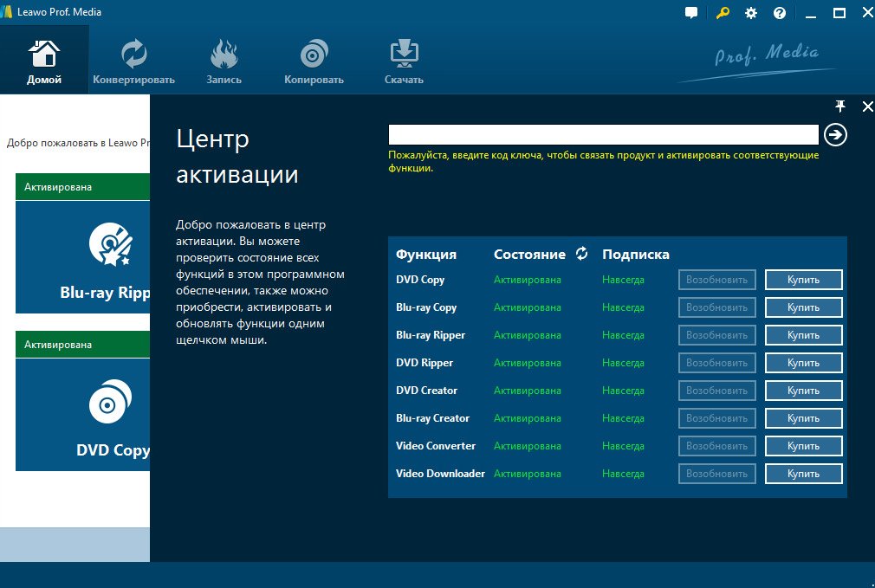Click the key code input field

(603, 134)
